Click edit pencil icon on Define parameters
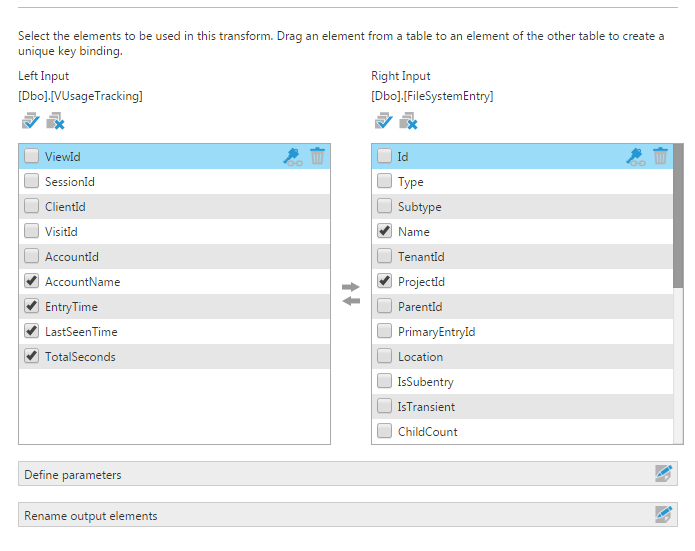Image resolution: width=695 pixels, height=551 pixels. click(x=664, y=473)
